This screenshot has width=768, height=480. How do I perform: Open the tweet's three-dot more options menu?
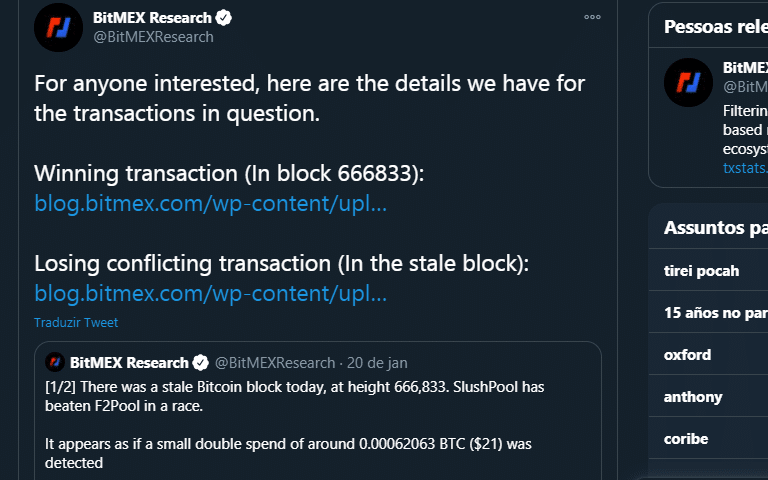(x=592, y=17)
